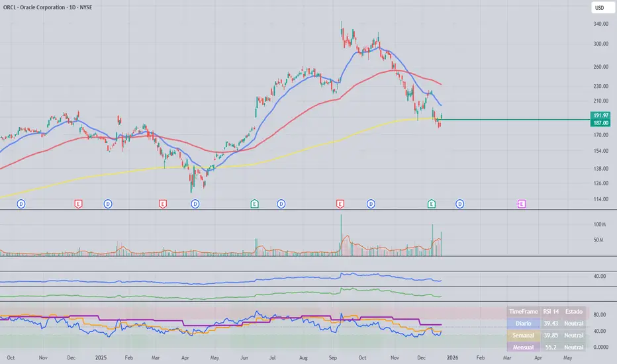Click the dividend D marker near April 2025
Viewport: 617px width, 364px height.
click(195, 204)
